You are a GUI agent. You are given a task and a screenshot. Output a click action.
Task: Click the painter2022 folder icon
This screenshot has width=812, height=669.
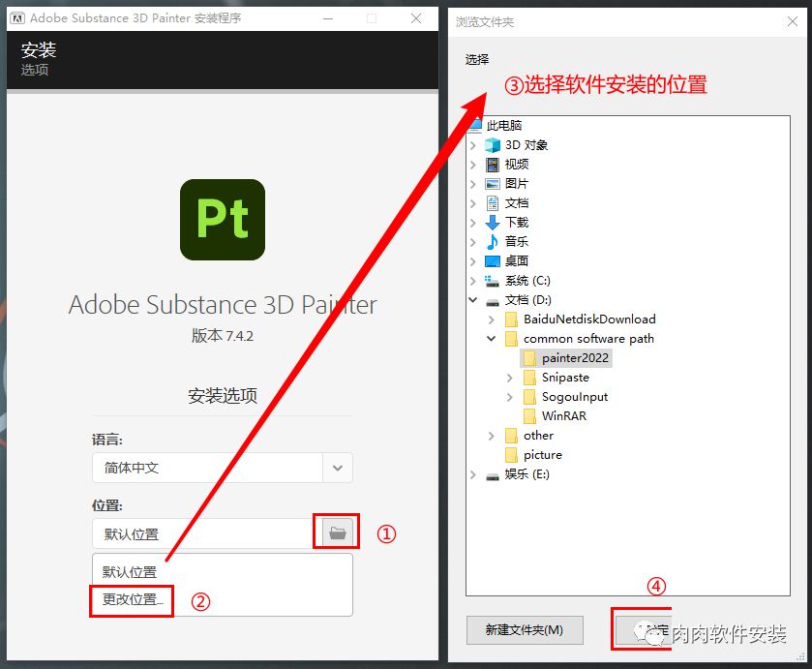pos(529,358)
